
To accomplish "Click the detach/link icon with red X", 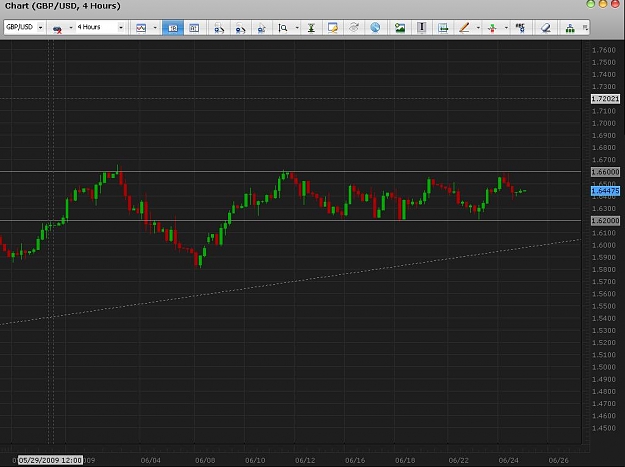I will (x=57, y=28).
